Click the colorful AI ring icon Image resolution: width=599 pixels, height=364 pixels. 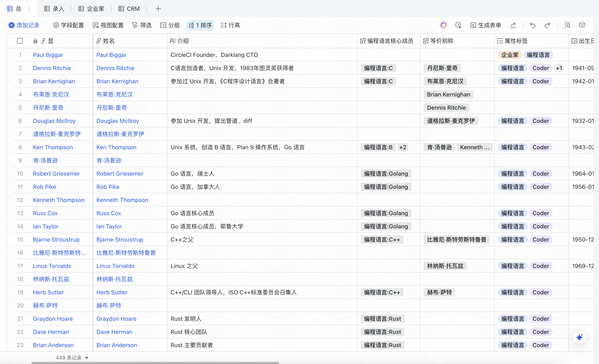(x=443, y=25)
